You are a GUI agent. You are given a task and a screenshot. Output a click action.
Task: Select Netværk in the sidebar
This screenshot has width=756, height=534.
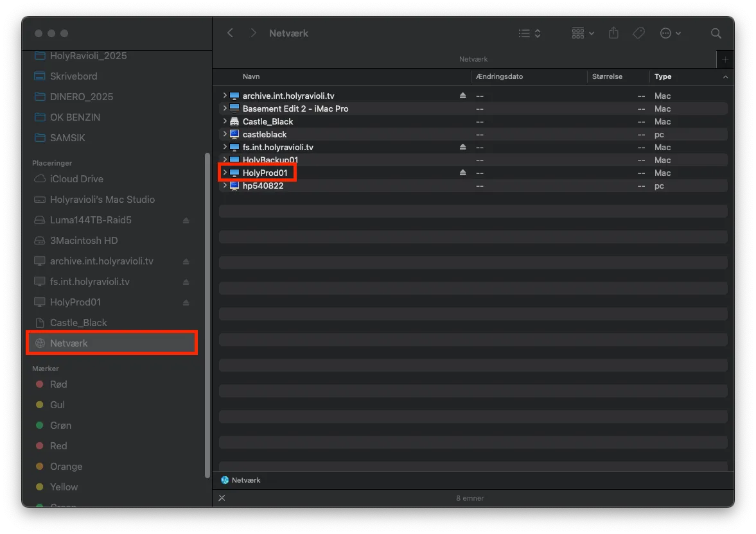tap(112, 343)
